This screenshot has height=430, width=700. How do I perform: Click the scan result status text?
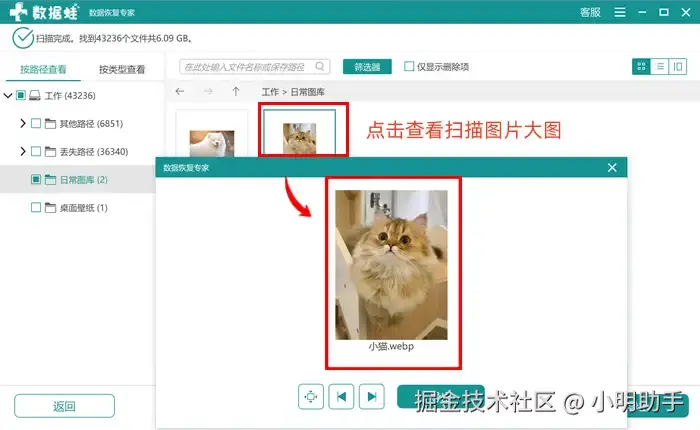tap(114, 38)
